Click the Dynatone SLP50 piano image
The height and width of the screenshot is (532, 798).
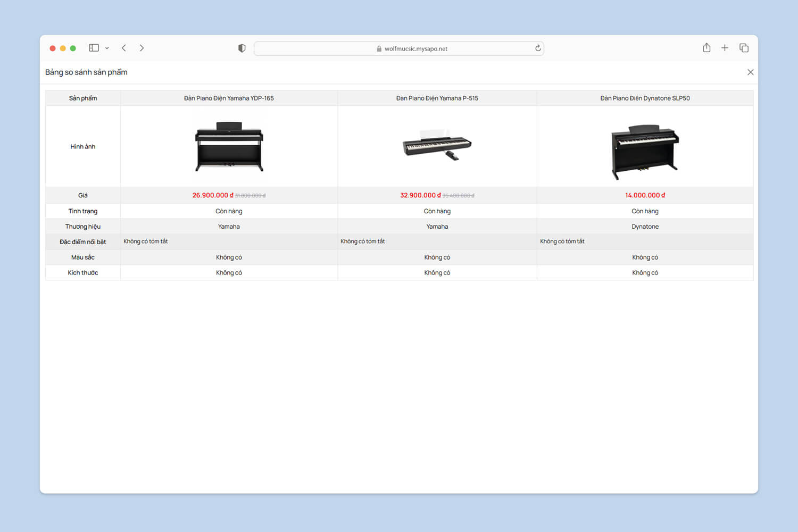coord(645,151)
